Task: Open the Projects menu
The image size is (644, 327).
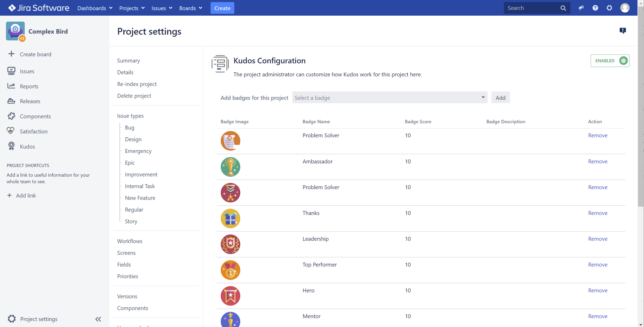Action: [x=132, y=8]
